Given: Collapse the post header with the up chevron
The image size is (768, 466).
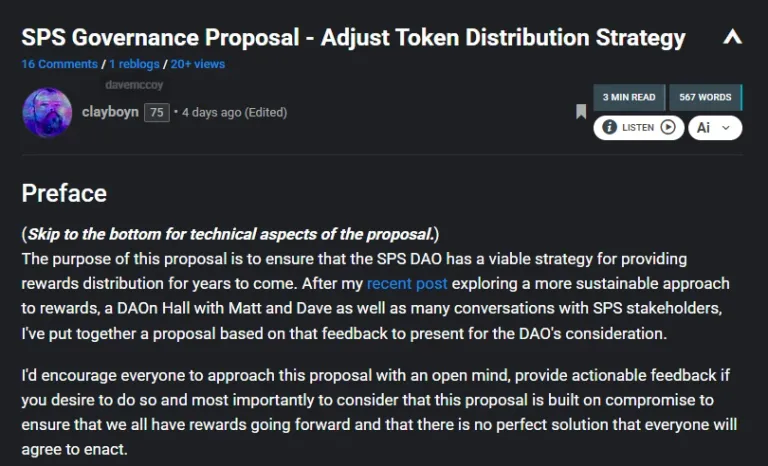Looking at the screenshot, I should click(x=732, y=38).
